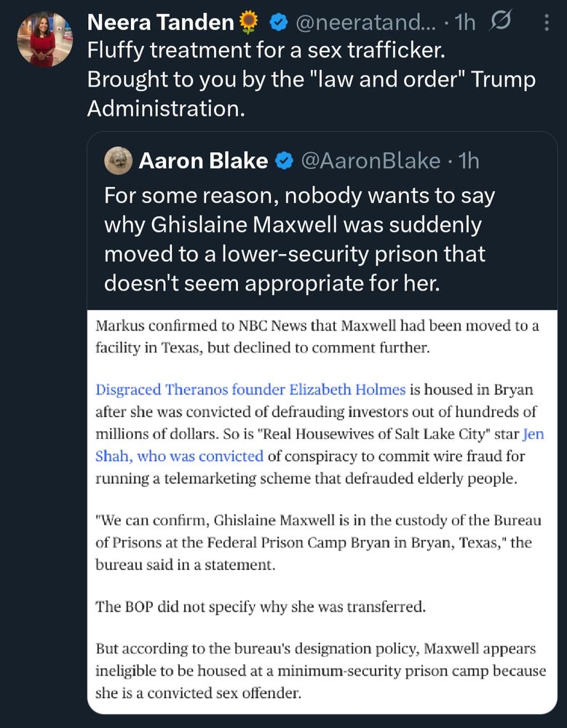Click the Aaron Blake display name
The width and height of the screenshot is (567, 728).
(203, 161)
